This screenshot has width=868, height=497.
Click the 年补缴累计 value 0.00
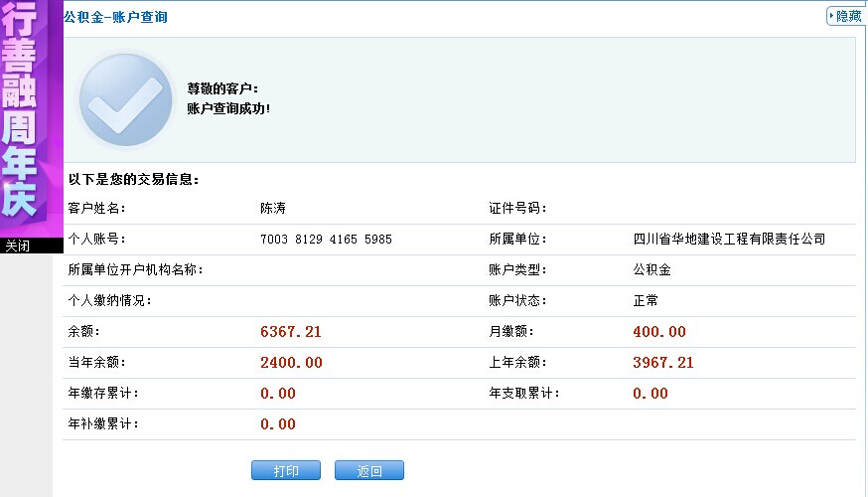278,424
